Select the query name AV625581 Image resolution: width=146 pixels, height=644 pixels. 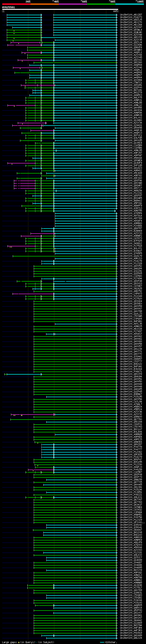(8, 7)
